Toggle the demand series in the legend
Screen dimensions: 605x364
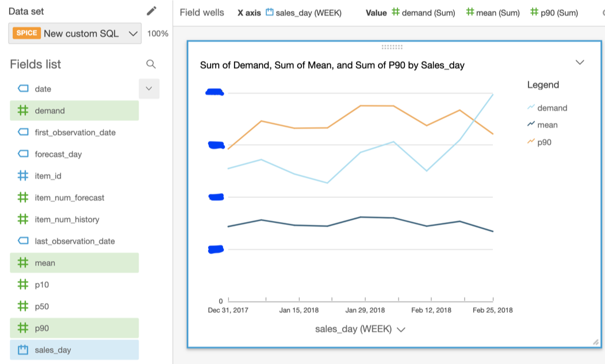pyautogui.click(x=547, y=108)
